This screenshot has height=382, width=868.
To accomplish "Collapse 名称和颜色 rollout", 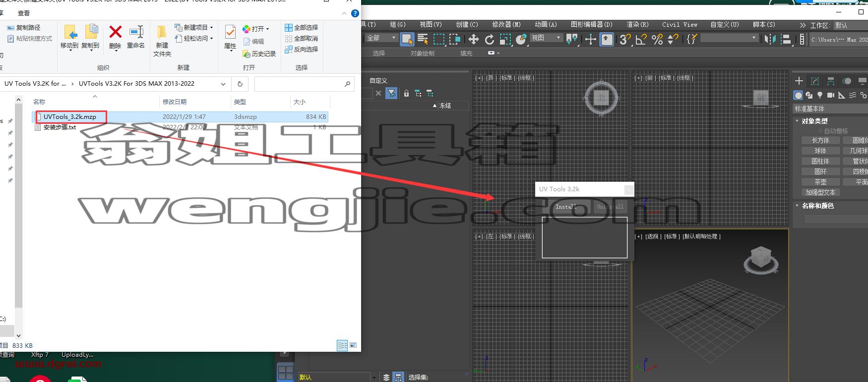I will [x=817, y=206].
